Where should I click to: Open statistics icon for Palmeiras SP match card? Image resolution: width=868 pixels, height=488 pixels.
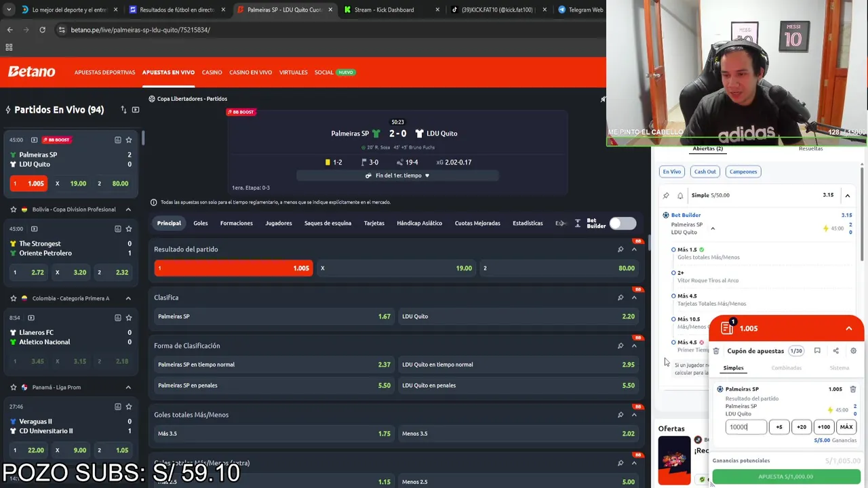117,140
